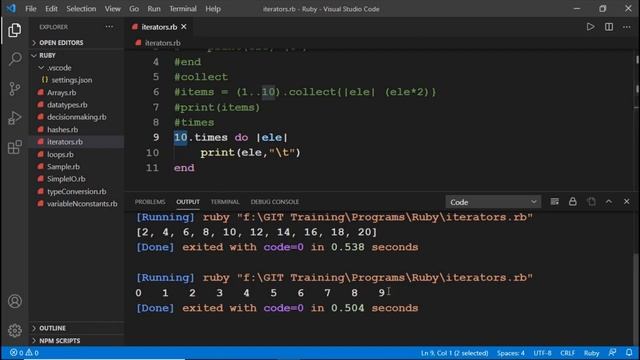Open loops.rb in the explorer
The image size is (640, 360).
tap(60, 154)
